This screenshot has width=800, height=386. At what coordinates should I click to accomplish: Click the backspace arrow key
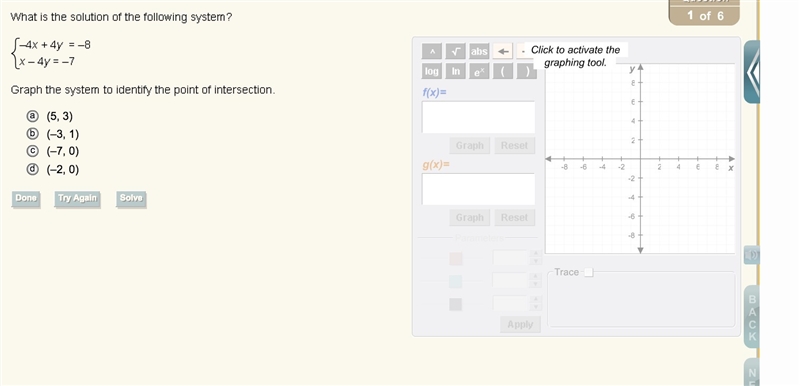tap(503, 52)
